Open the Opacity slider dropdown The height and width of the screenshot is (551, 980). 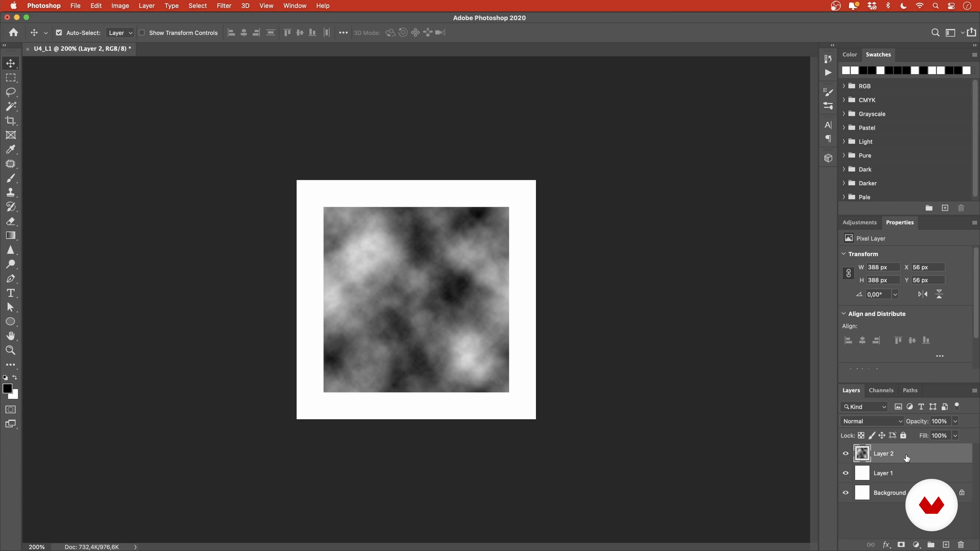coord(955,421)
